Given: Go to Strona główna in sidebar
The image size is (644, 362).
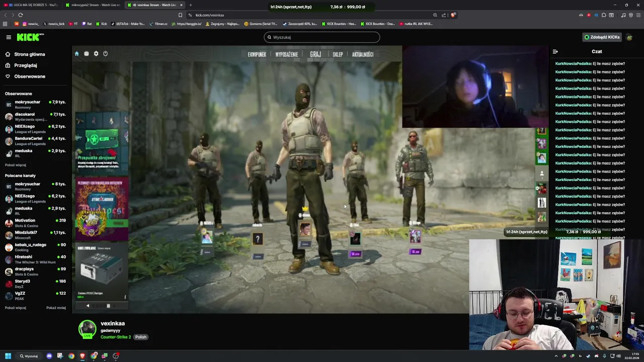Looking at the screenshot, I should pos(30,54).
